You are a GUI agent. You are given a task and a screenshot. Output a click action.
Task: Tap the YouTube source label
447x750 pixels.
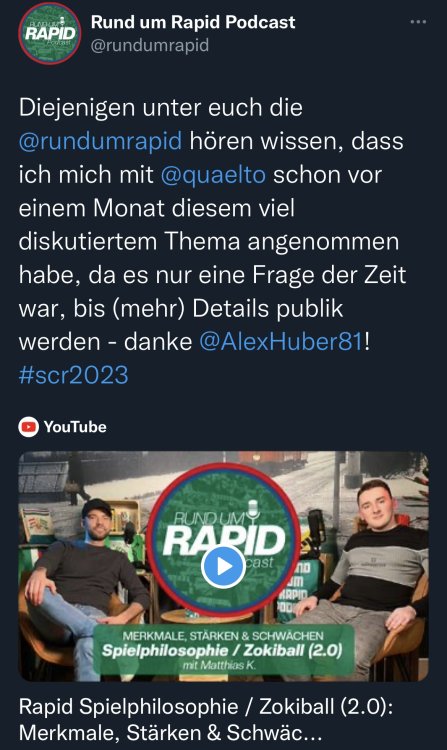[75, 427]
